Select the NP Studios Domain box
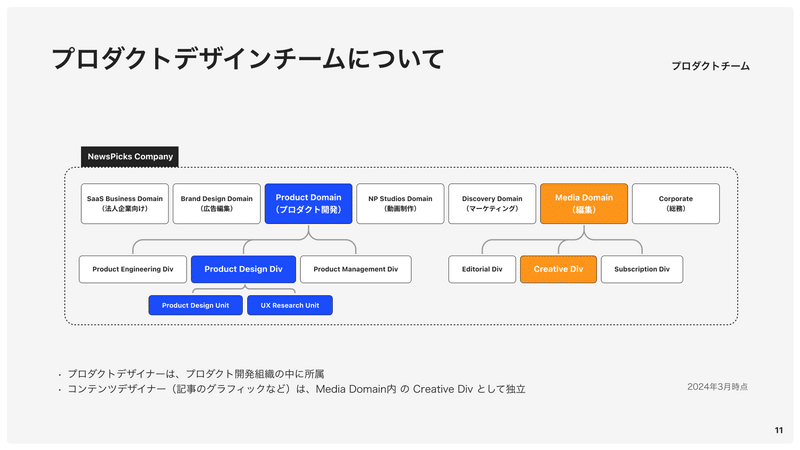The width and height of the screenshot is (800, 450). click(x=400, y=204)
